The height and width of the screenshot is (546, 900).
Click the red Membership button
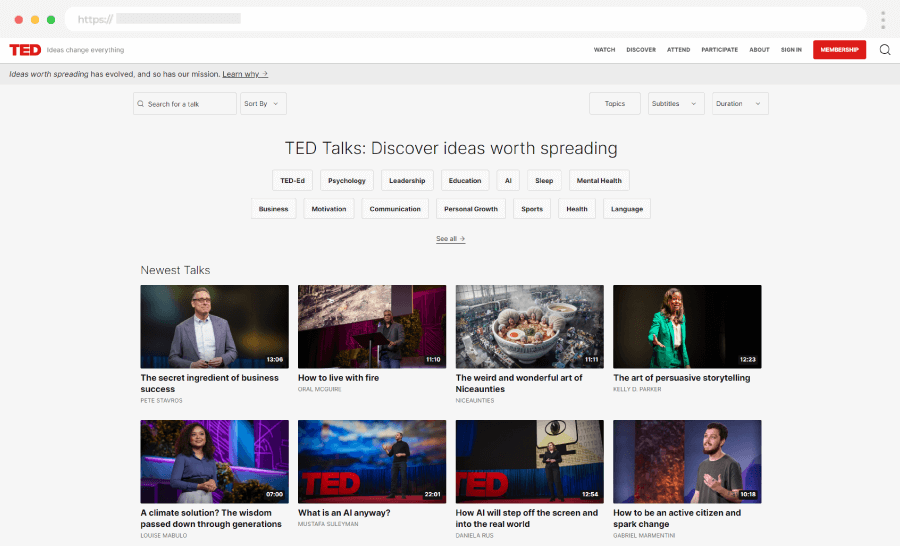(839, 50)
